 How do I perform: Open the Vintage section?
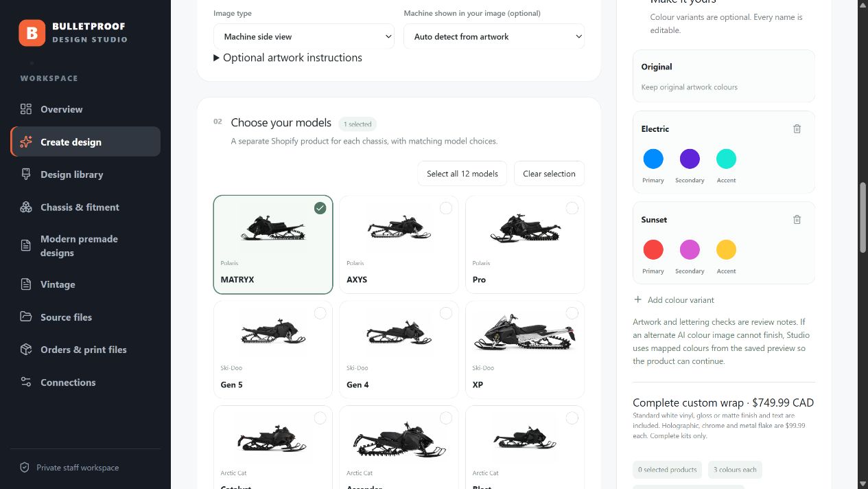85,284
